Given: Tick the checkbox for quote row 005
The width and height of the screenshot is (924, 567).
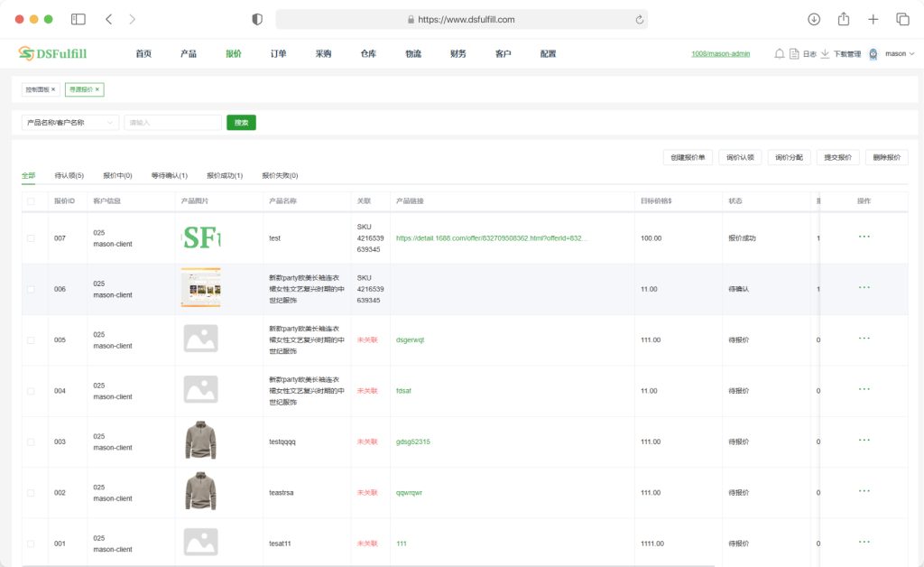Looking at the screenshot, I should tap(31, 340).
